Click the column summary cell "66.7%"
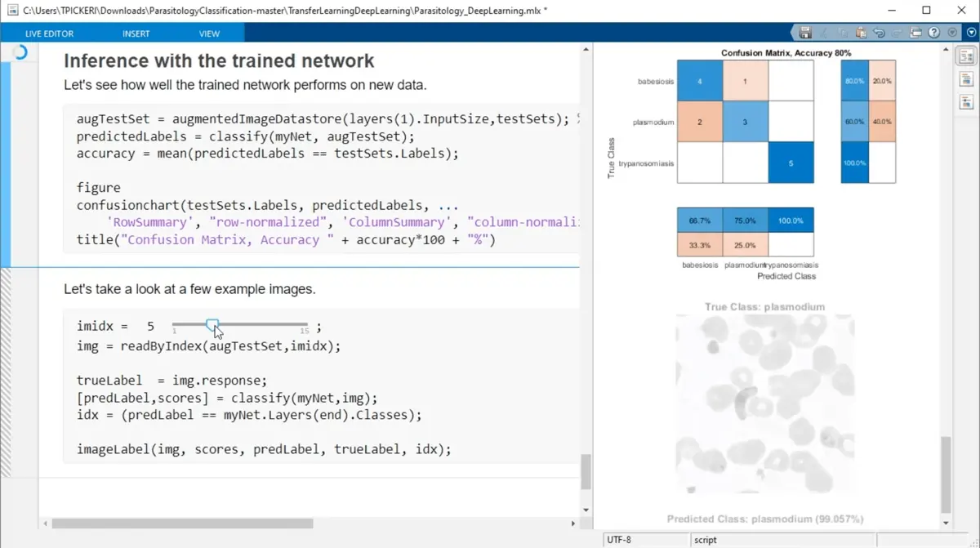 pos(700,221)
